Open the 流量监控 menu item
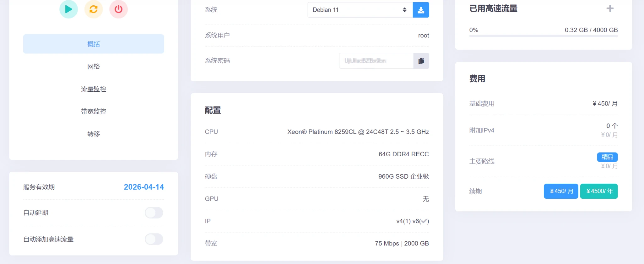The image size is (644, 264). [93, 89]
